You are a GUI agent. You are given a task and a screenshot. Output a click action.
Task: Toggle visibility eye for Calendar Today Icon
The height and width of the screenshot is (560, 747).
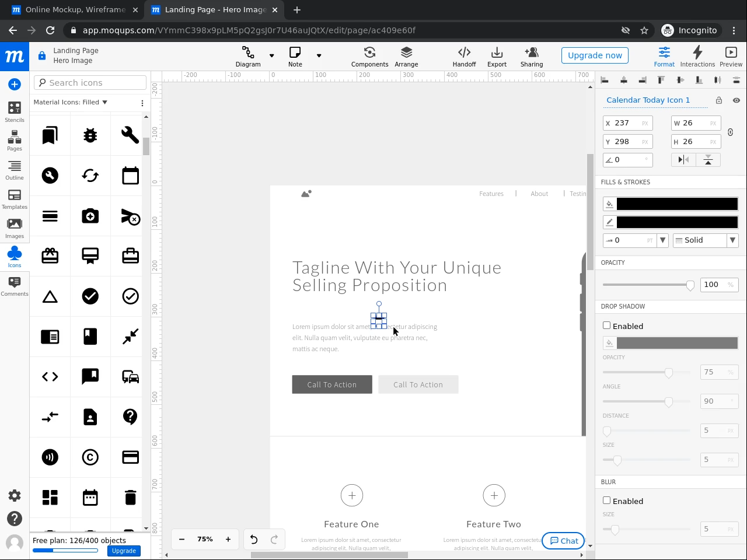[x=736, y=100]
